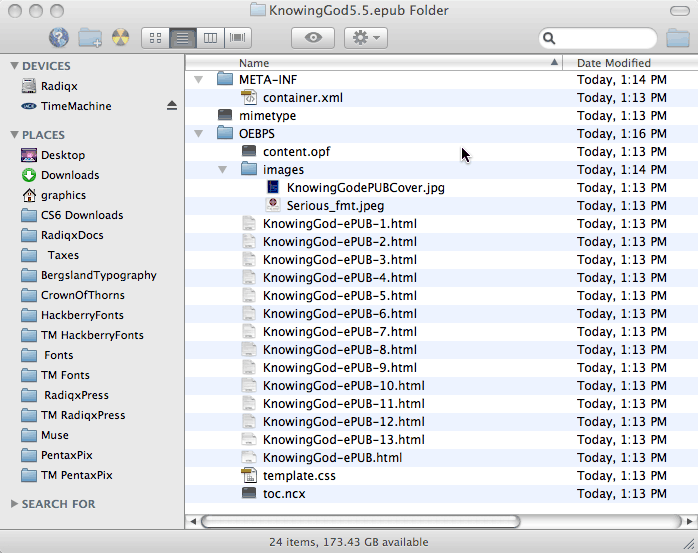Open CrownOfThorns in the sidebar

tap(73, 295)
